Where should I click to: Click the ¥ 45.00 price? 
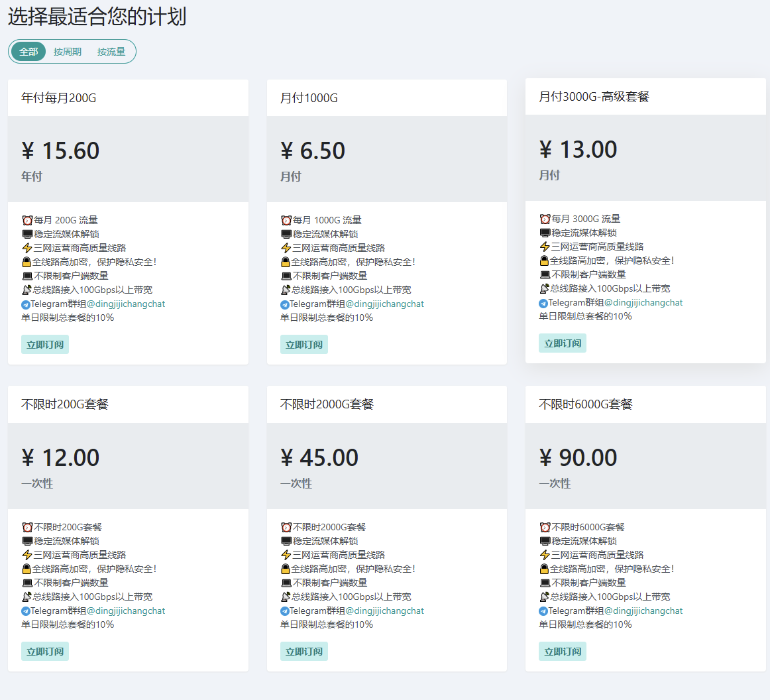pyautogui.click(x=319, y=458)
